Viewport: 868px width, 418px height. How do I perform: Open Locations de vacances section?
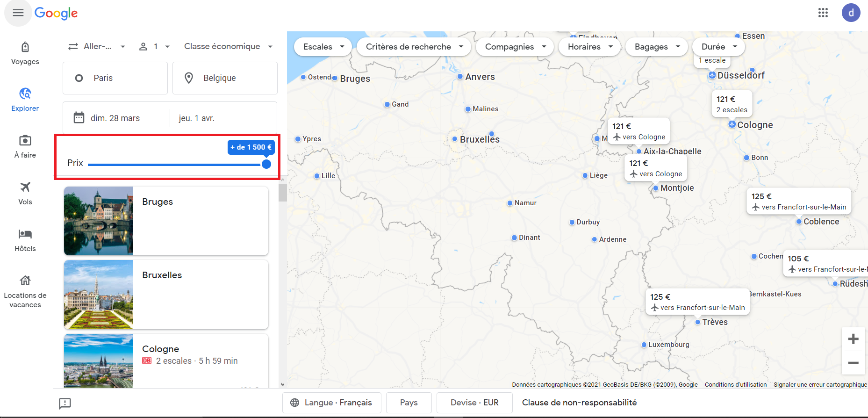pos(25,292)
